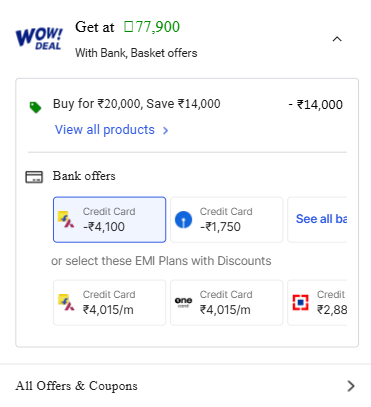Click Buy for ₹20,000, Save ₹14,000 offer
This screenshot has height=407, width=371.
pyautogui.click(x=137, y=104)
